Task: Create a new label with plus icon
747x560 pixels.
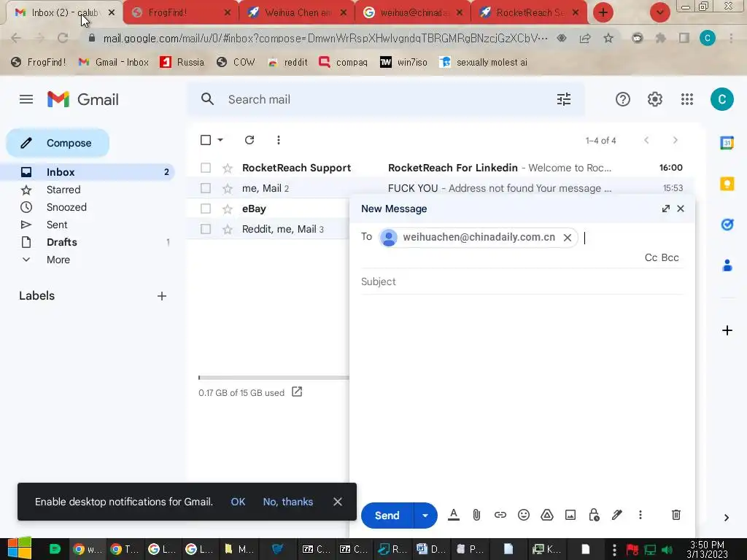Action: [162, 296]
